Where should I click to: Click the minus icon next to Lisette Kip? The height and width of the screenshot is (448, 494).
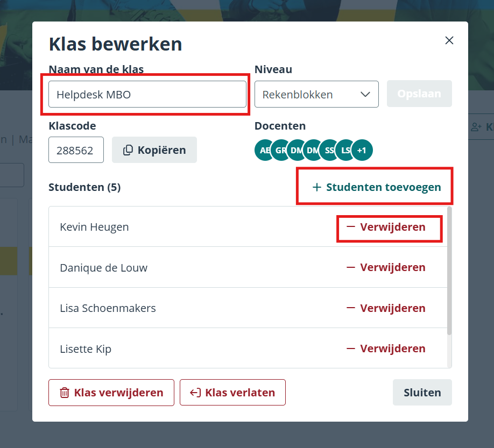[351, 349]
